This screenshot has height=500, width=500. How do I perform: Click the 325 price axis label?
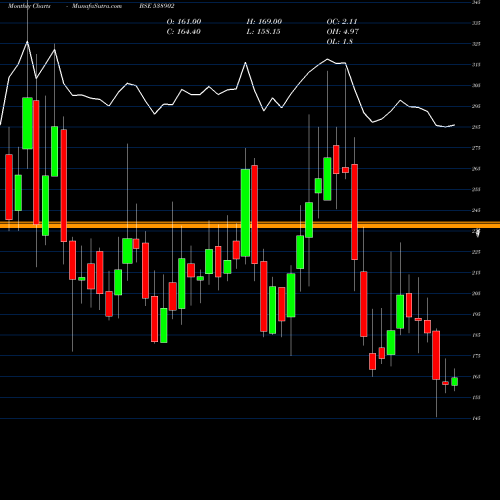click(476, 44)
